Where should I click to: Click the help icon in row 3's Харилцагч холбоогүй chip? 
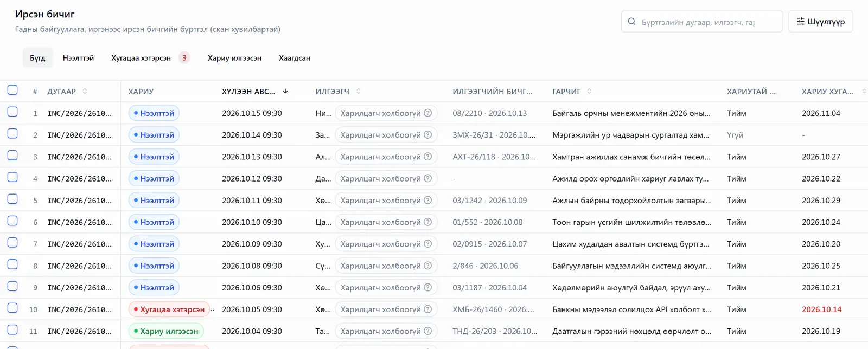(x=428, y=157)
